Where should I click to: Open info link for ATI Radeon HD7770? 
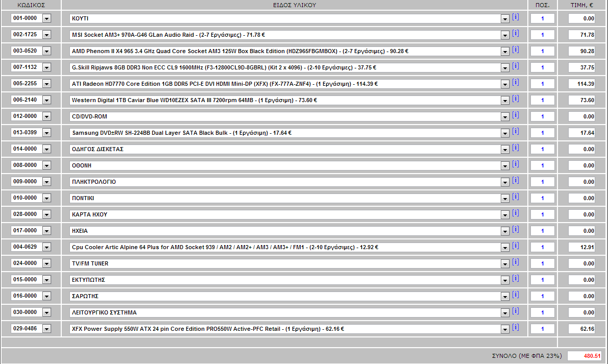(x=515, y=82)
